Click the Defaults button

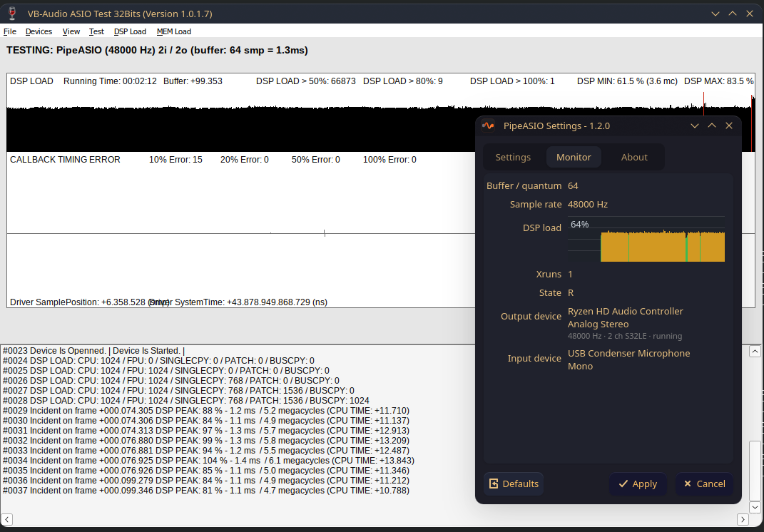click(x=514, y=484)
